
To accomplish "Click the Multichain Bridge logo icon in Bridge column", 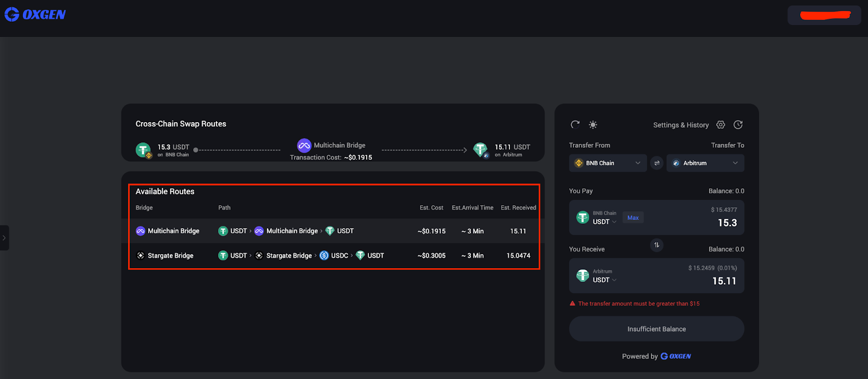I will [x=141, y=231].
